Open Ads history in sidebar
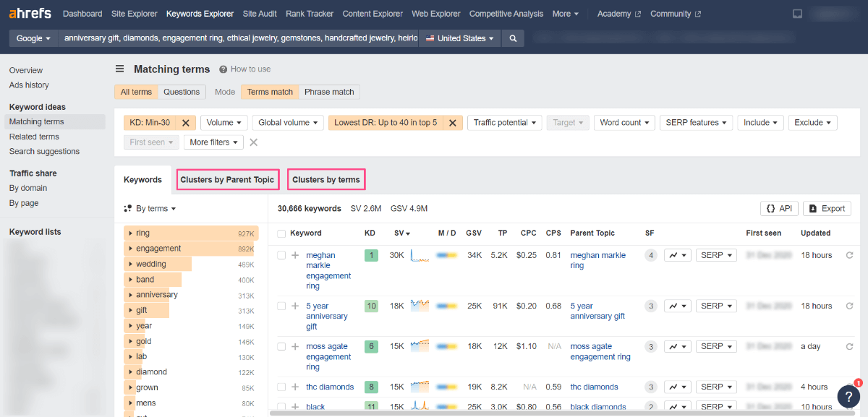The height and width of the screenshot is (417, 868). pyautogui.click(x=29, y=85)
